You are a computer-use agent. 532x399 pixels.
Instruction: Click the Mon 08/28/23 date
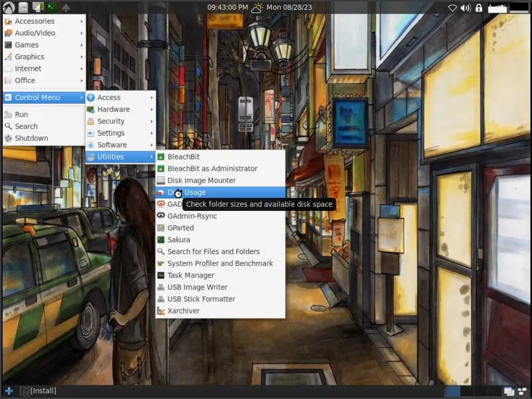tap(289, 7)
